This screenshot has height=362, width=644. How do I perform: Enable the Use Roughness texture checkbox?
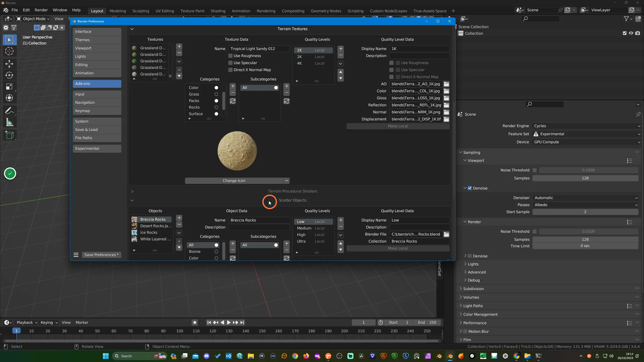click(x=230, y=56)
